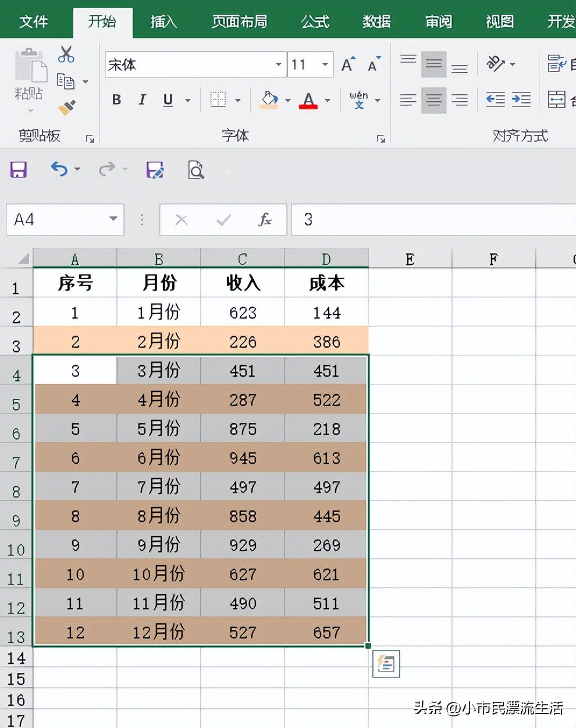The height and width of the screenshot is (728, 576).
Task: Select cell containing 945
Action: [x=243, y=458]
